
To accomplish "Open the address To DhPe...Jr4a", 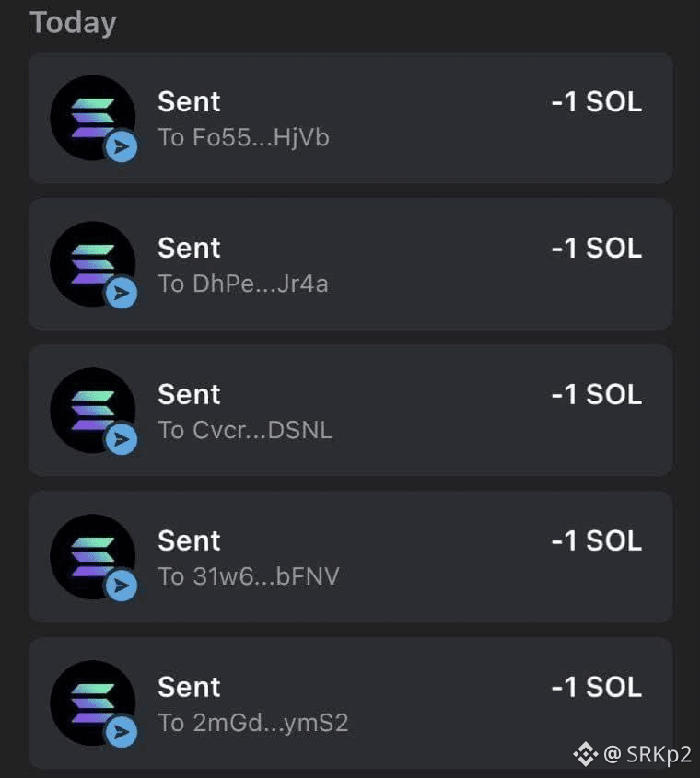I will [x=243, y=284].
